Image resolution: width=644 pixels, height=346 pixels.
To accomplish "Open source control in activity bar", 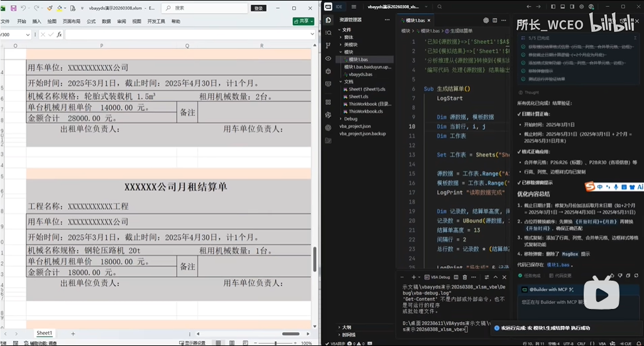I will click(x=328, y=45).
